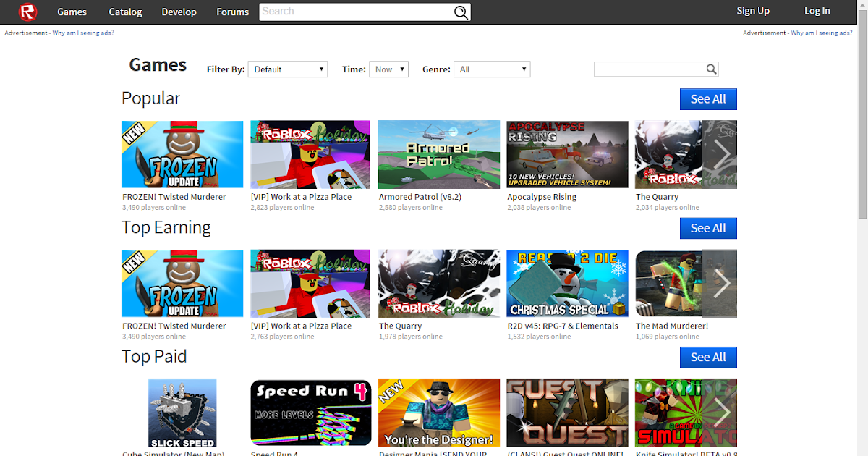Click '[VIP] Work at a Pizza Place' title in Popular
This screenshot has width=868, height=456.
301,197
